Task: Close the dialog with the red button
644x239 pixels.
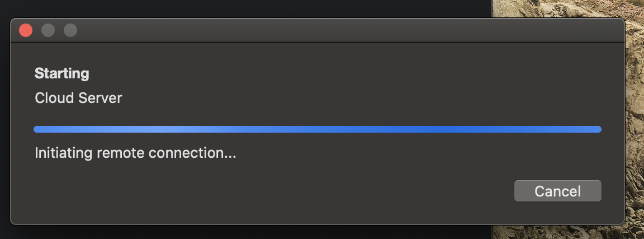Action: [x=26, y=30]
